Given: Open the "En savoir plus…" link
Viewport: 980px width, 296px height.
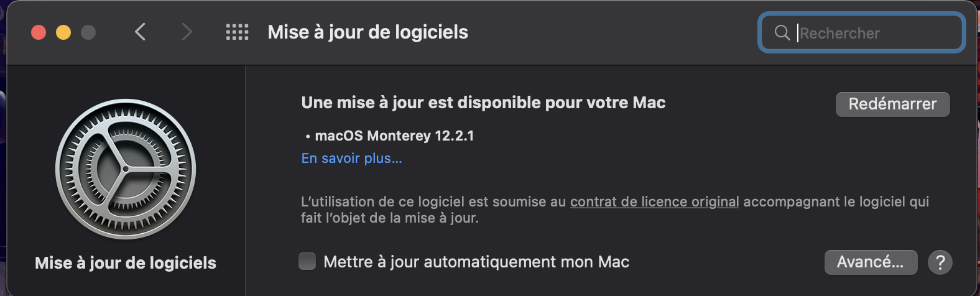Looking at the screenshot, I should [351, 159].
